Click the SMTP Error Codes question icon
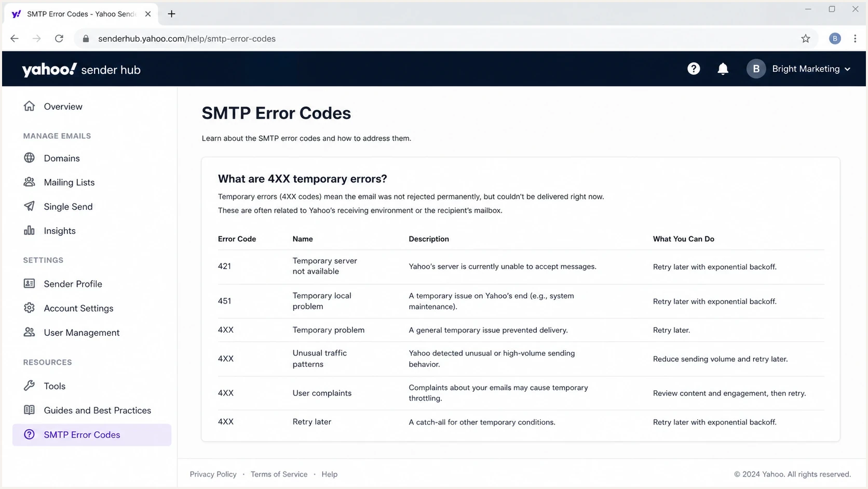 pyautogui.click(x=29, y=434)
